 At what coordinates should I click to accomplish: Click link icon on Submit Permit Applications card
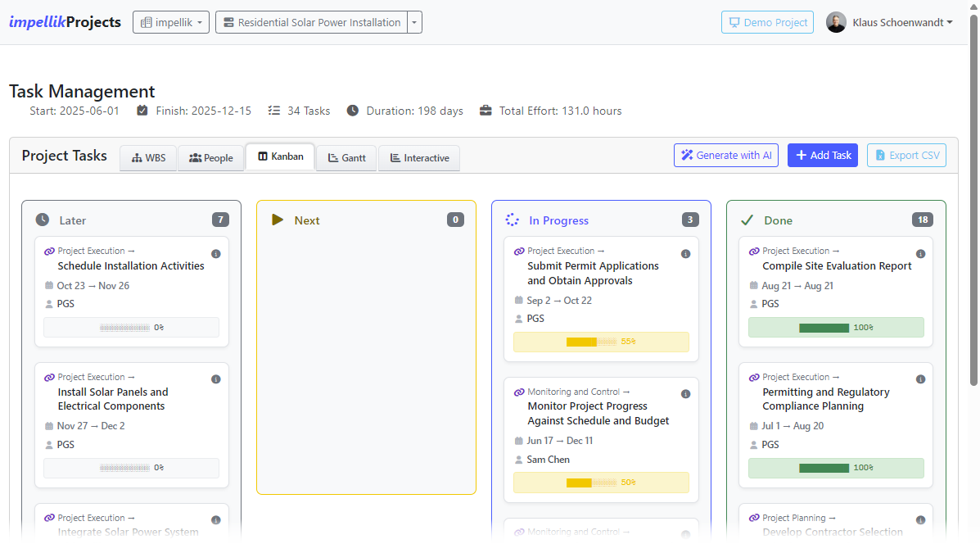click(519, 252)
